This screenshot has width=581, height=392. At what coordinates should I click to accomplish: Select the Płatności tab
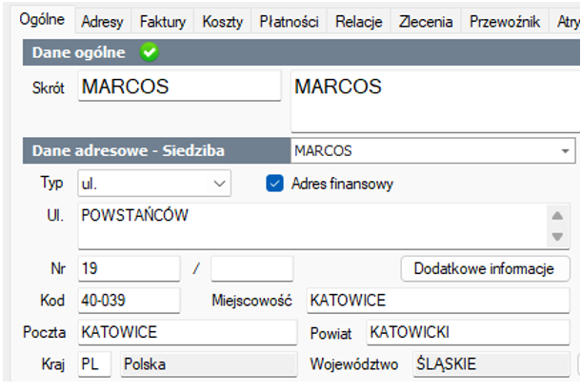point(290,21)
